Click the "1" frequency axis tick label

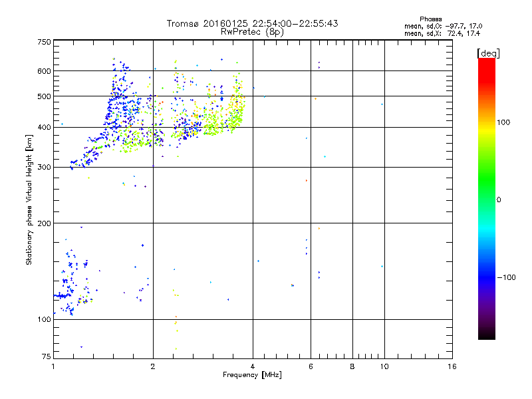[53, 366]
